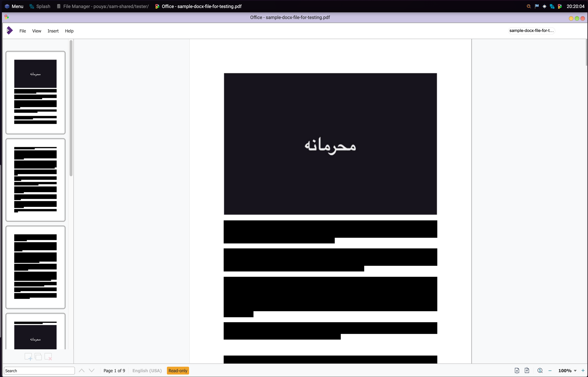Click the search-down chevron beside Search box
The image size is (588, 377).
pos(92,371)
